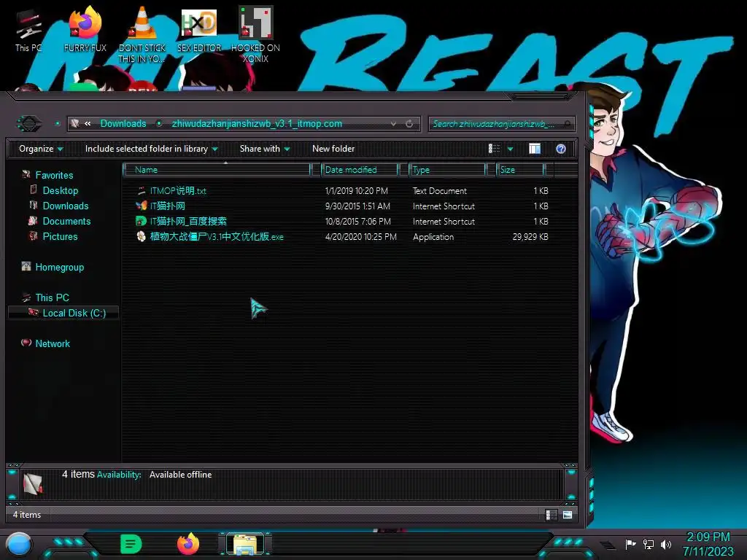
Task: Select the IT猫扑网 internet shortcut
Action: click(167, 206)
